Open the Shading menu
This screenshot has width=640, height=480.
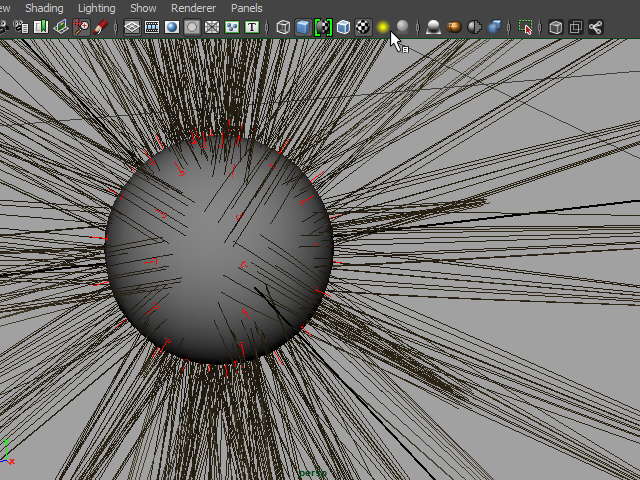coord(44,8)
